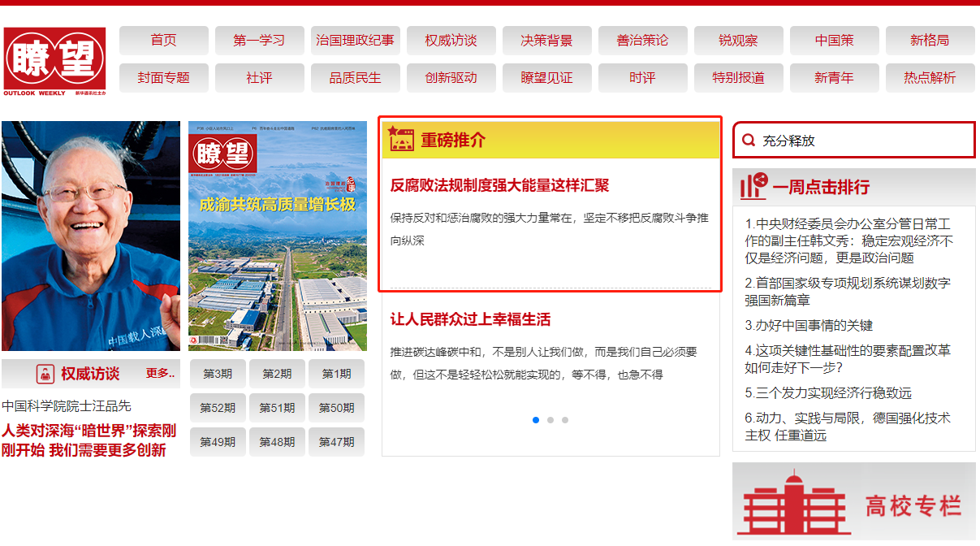Image resolution: width=980 pixels, height=546 pixels.
Task: Open the 成渝共筑高质量增长极 magazine cover
Action: (278, 236)
